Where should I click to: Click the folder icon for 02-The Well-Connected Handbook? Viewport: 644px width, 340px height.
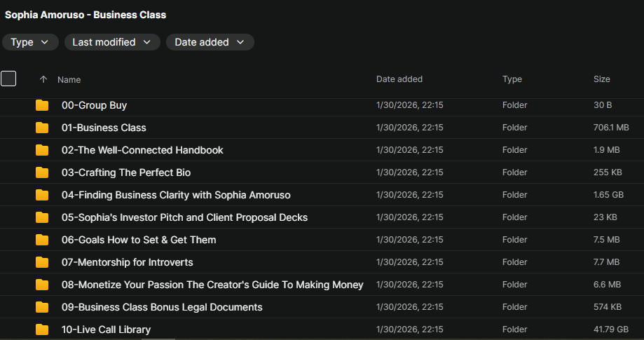42,150
